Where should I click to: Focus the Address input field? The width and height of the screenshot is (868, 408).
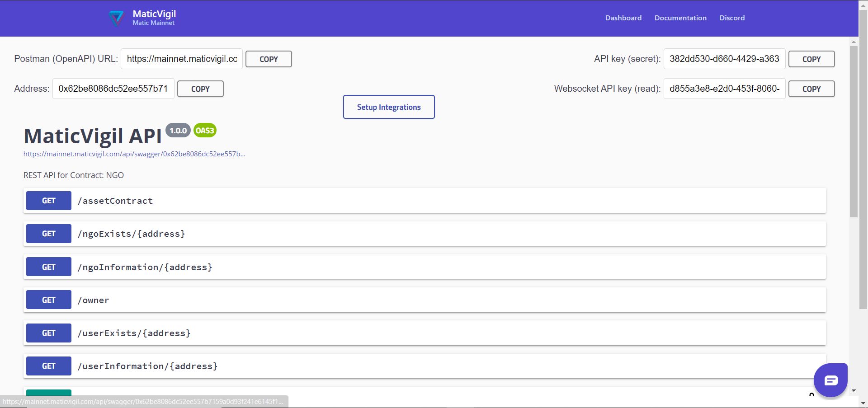click(x=113, y=89)
